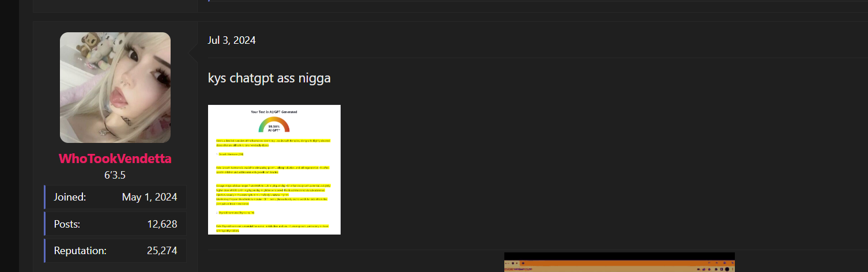Click the 6'3.5 user title text

[115, 175]
